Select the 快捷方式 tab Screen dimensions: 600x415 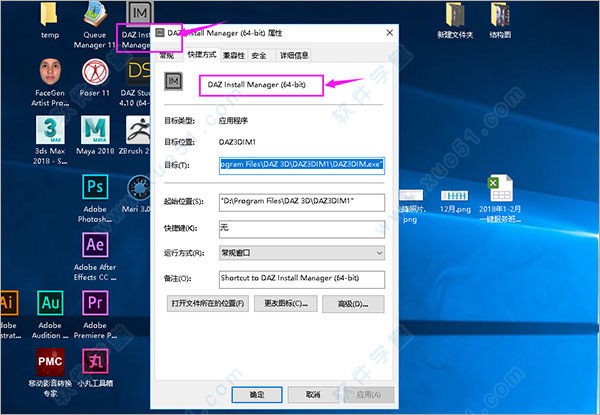point(202,55)
